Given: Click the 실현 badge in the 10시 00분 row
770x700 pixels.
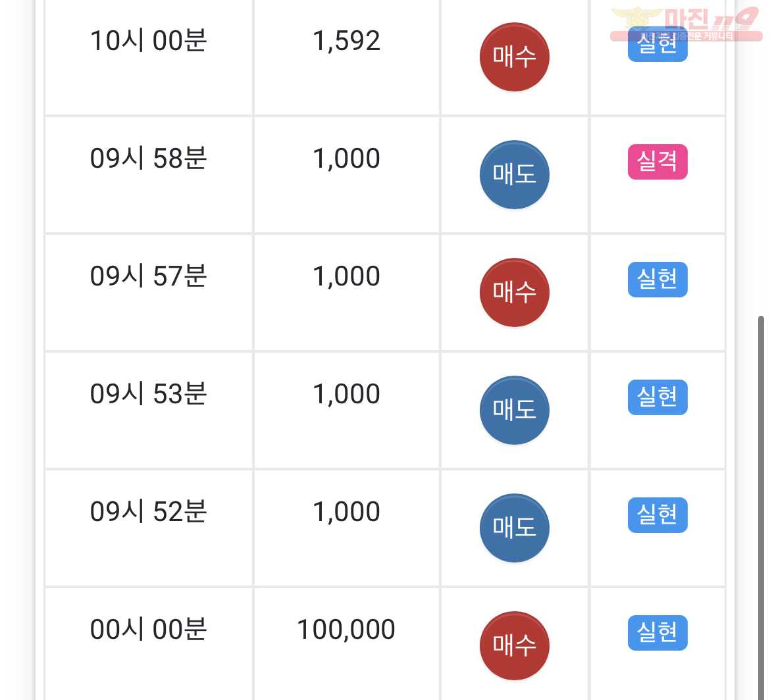Looking at the screenshot, I should click(x=657, y=45).
